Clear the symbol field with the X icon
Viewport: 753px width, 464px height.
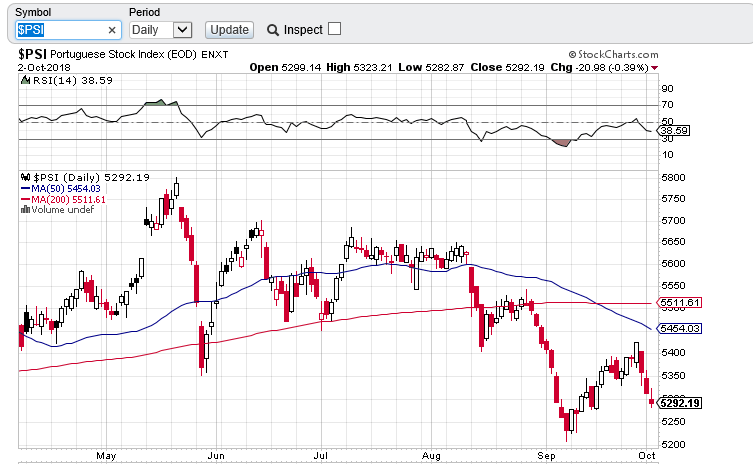point(112,30)
